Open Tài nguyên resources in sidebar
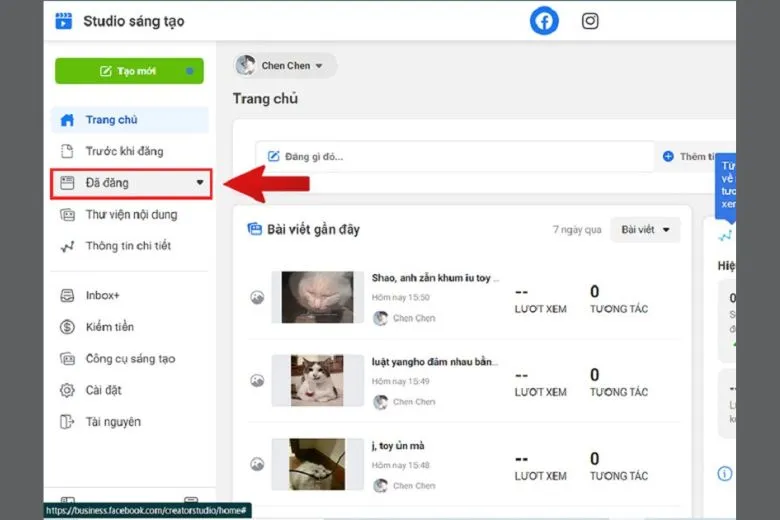This screenshot has width=780, height=520. (112, 421)
